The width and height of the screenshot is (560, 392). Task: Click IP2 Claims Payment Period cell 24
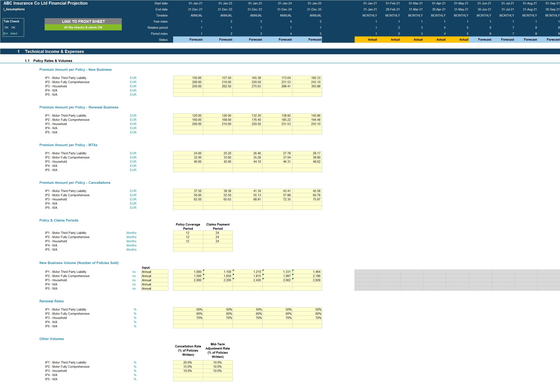point(218,237)
